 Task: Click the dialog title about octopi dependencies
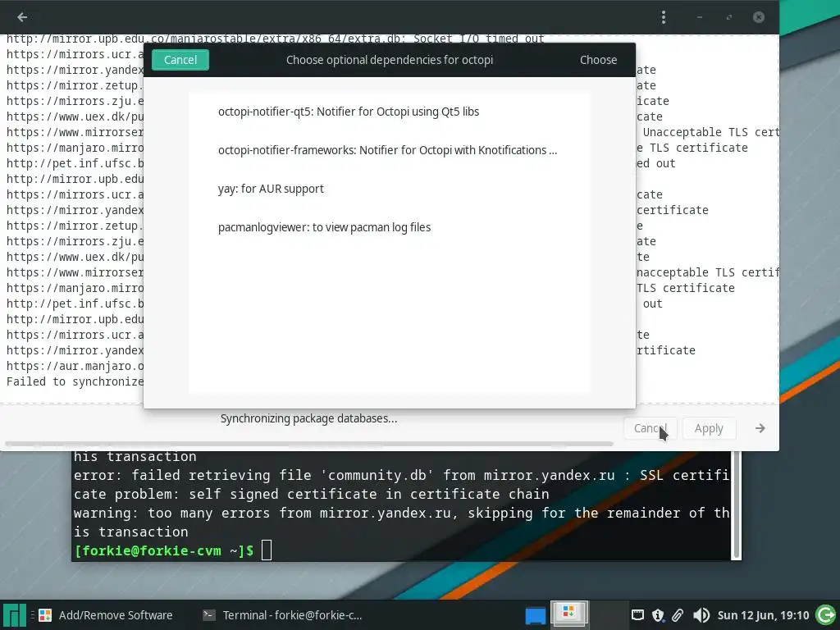(x=390, y=60)
